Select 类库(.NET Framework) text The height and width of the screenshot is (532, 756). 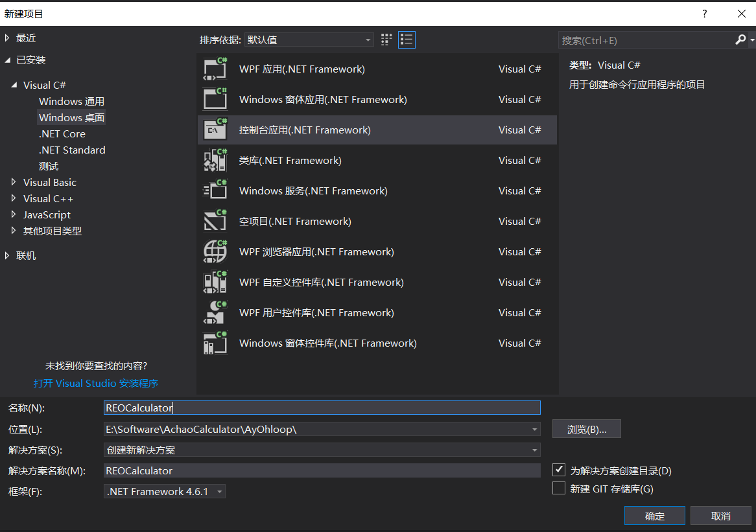(x=290, y=160)
